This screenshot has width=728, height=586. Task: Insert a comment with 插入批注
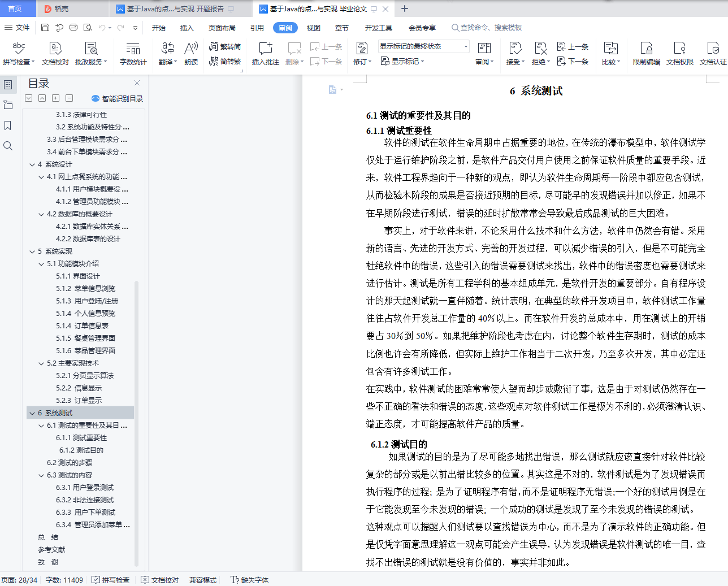[x=265, y=54]
